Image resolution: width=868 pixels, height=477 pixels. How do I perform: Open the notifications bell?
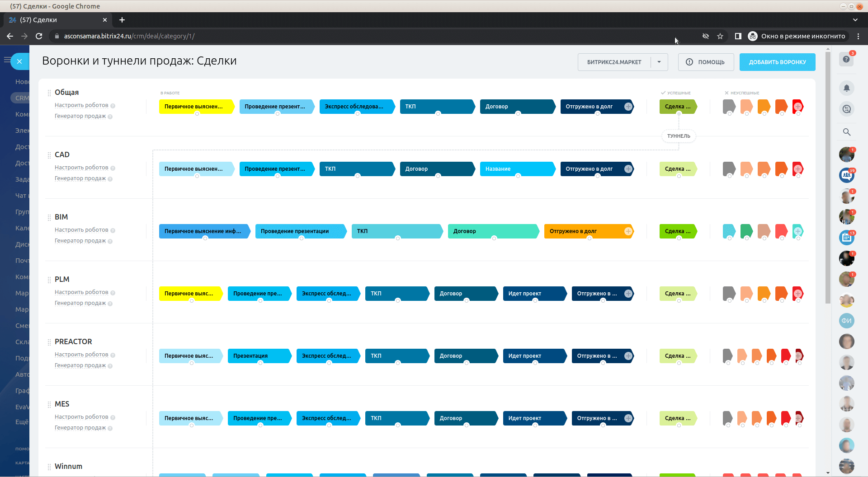847,88
